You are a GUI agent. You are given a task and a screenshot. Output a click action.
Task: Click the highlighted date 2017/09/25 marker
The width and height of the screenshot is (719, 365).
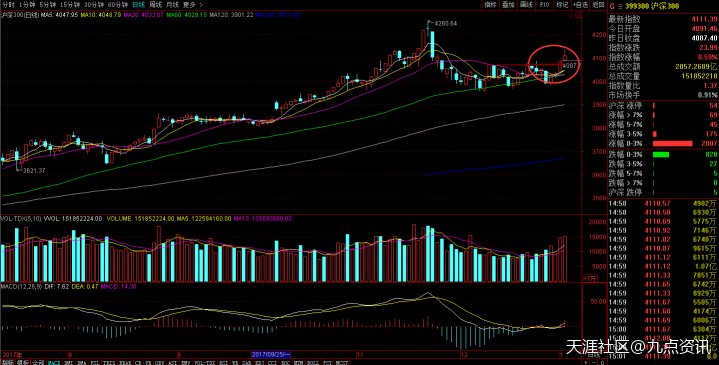(271, 354)
